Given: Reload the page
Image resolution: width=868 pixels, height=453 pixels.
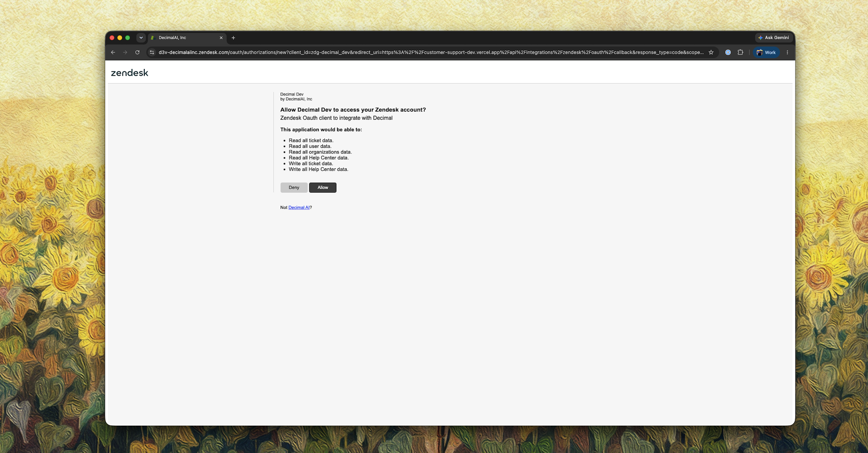Looking at the screenshot, I should click(137, 52).
